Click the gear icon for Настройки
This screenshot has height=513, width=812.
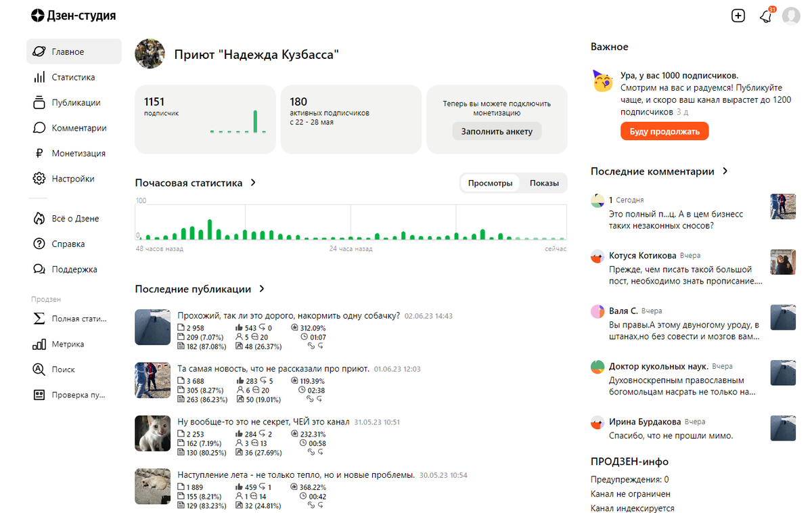point(39,179)
